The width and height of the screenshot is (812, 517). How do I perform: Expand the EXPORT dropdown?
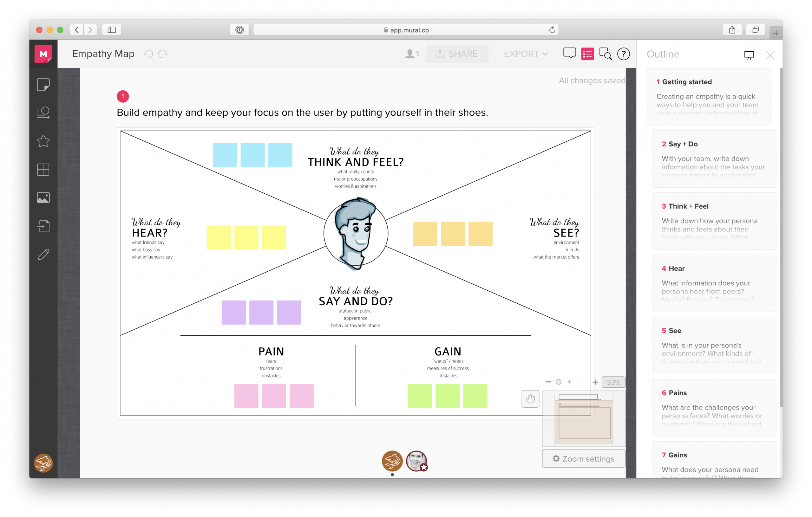coord(525,54)
